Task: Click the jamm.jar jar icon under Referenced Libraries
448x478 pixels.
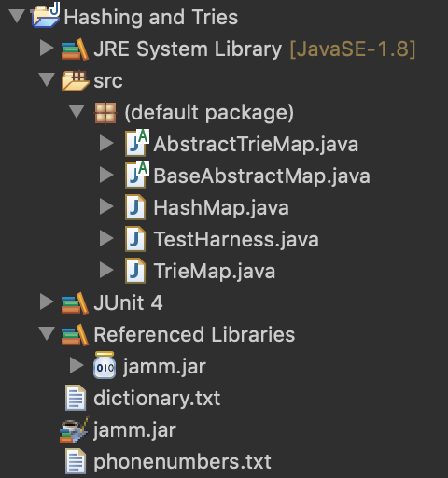Action: pos(105,365)
